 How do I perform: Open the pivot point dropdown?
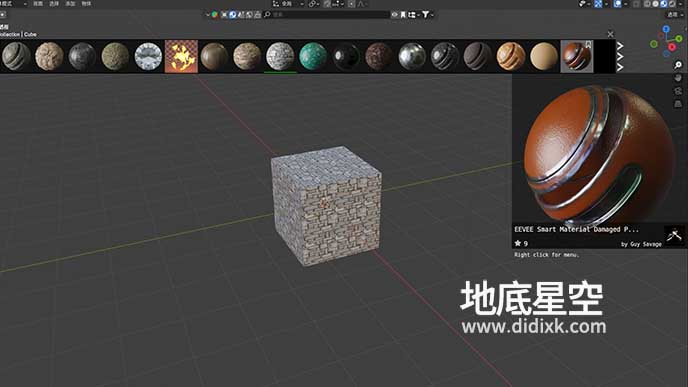[313, 4]
